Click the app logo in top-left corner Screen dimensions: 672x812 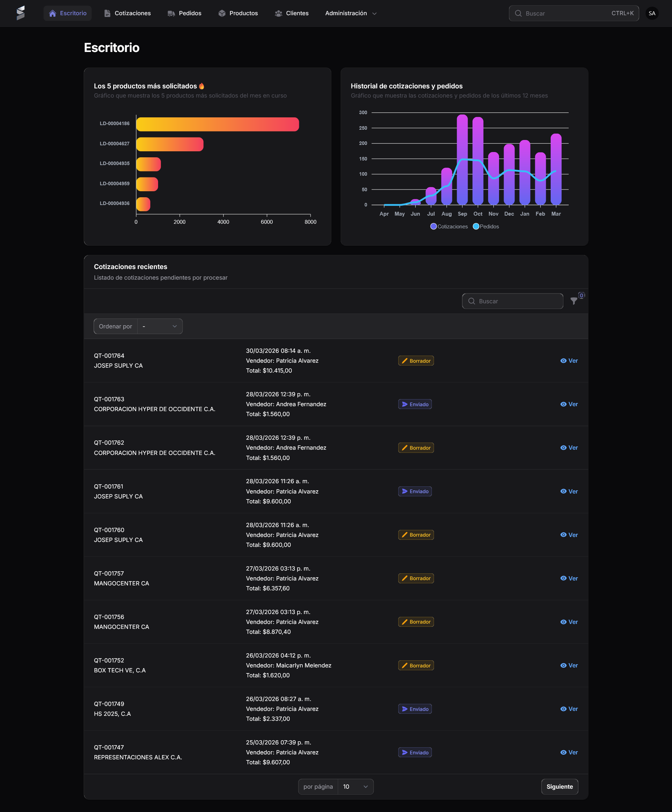pos(21,13)
